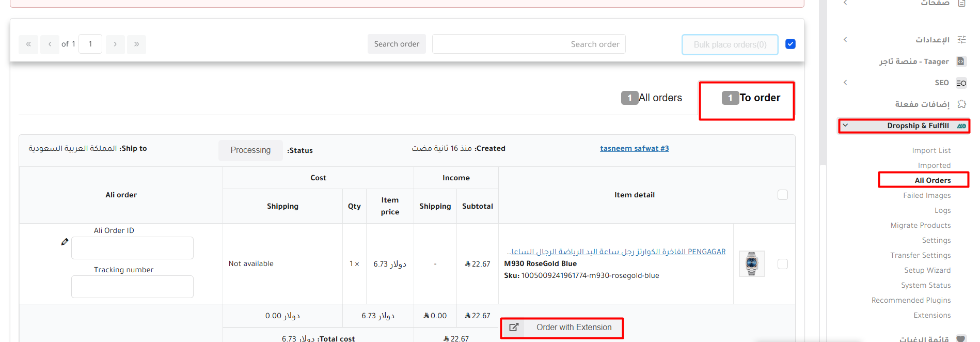This screenshot has height=342, width=980.
Task: Check the select-all checkbox in Item detail header
Action: point(782,195)
